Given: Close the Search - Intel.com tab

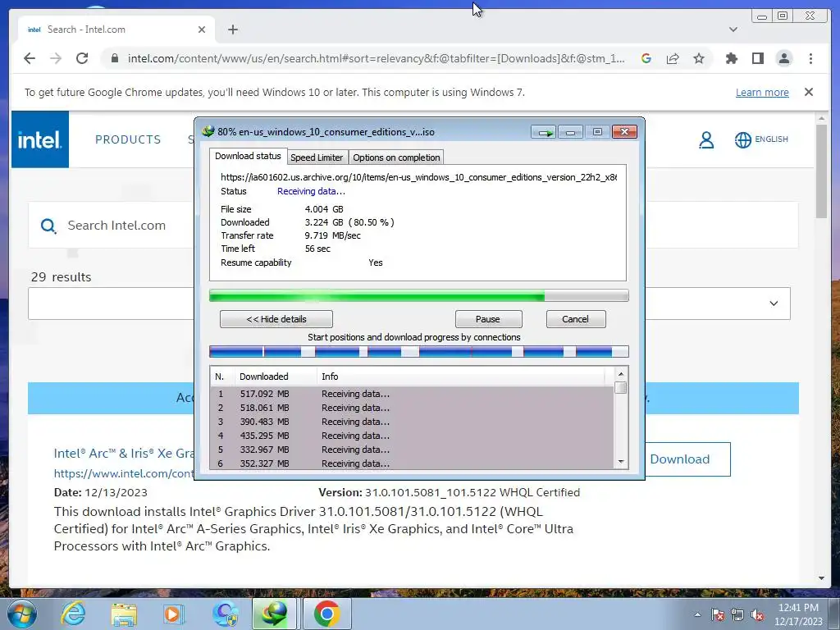Looking at the screenshot, I should pos(202,30).
